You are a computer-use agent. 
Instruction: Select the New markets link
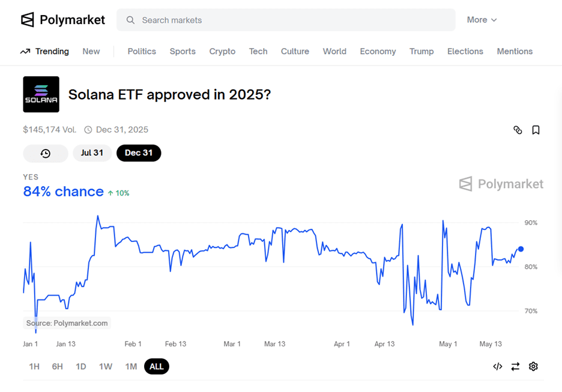coord(91,52)
